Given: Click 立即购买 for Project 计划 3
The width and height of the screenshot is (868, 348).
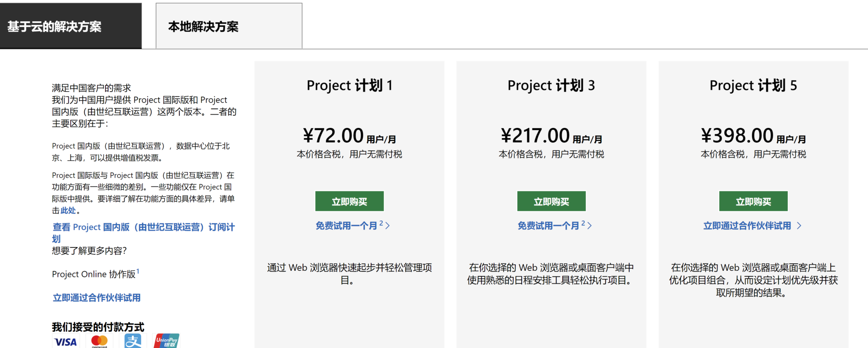Looking at the screenshot, I should click(551, 201).
